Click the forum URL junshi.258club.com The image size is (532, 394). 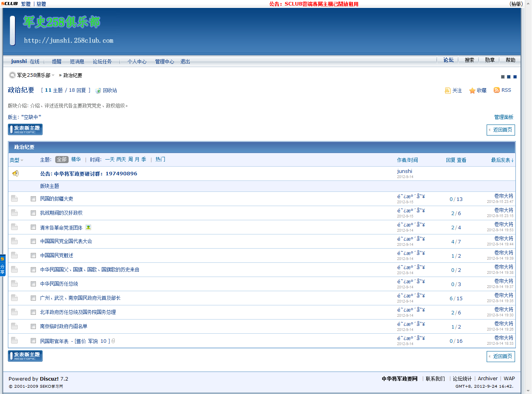point(69,41)
